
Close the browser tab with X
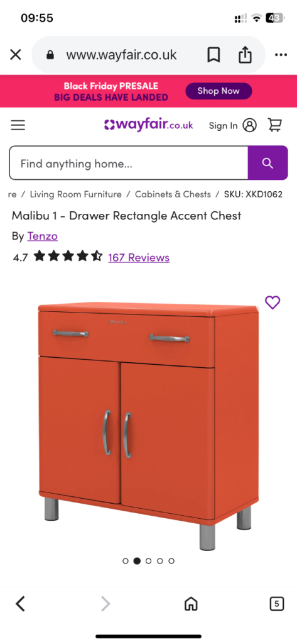tap(16, 55)
